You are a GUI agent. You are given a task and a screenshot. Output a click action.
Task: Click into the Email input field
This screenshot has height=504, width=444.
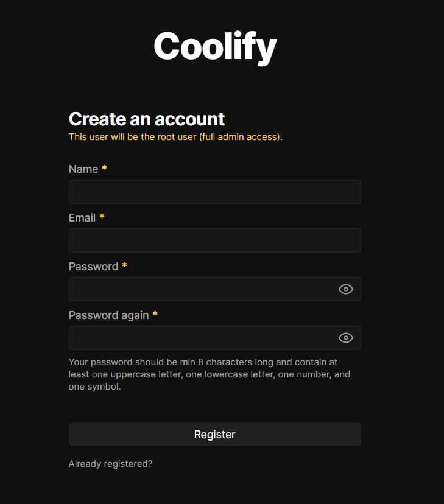coord(214,240)
